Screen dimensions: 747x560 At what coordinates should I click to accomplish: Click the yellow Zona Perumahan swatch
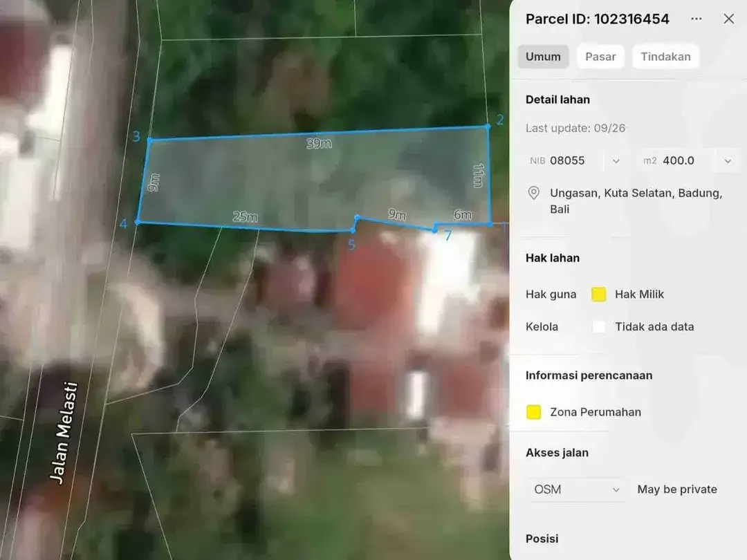tap(533, 412)
